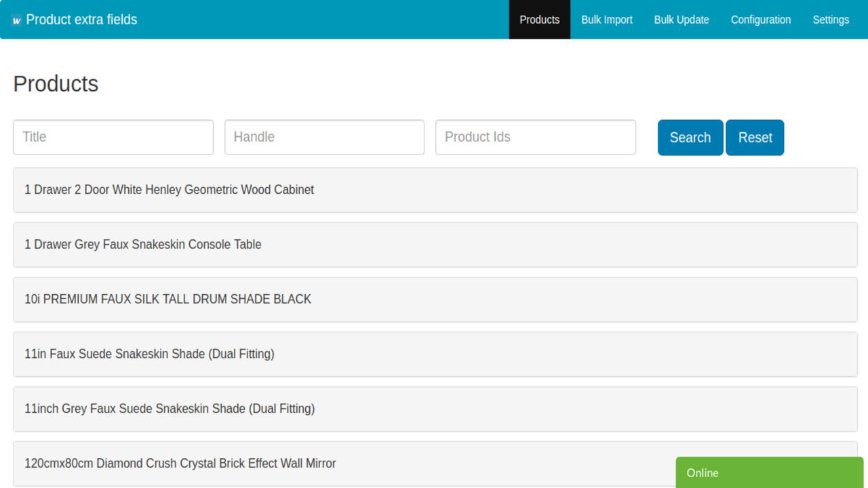Open the Grey Faux Snakeskin Console Table product
Screen dimensions: 868x488
434,245
